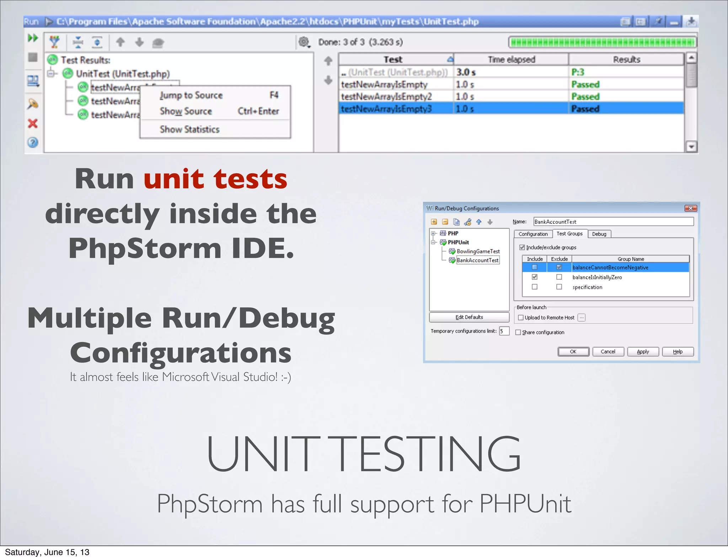The image size is (728, 560).
Task: Click the Results column header
Action: pos(626,59)
